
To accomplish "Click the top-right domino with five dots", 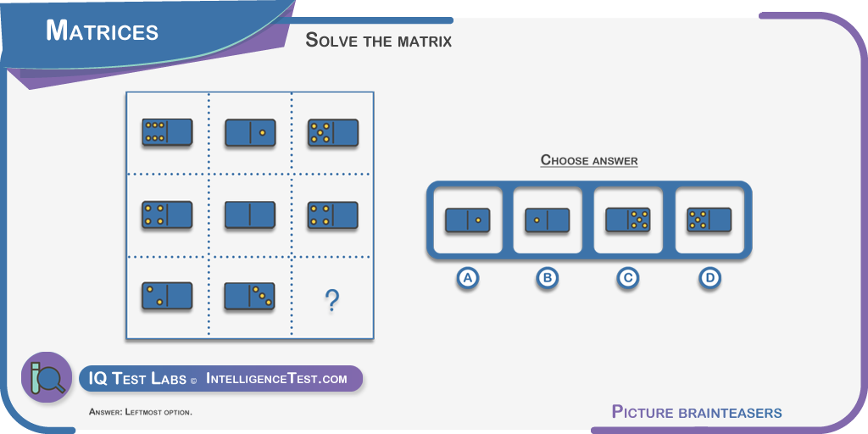I will click(x=332, y=132).
